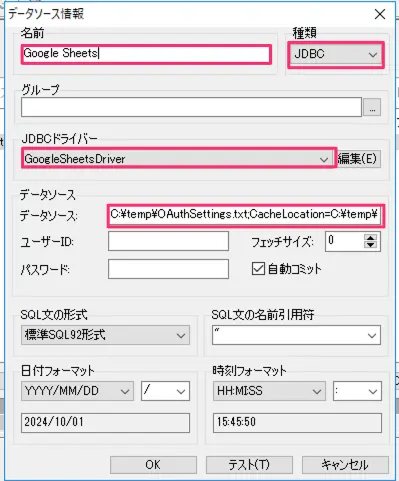Click the グループ text field
Screen dimensions: 399x481
pos(191,107)
